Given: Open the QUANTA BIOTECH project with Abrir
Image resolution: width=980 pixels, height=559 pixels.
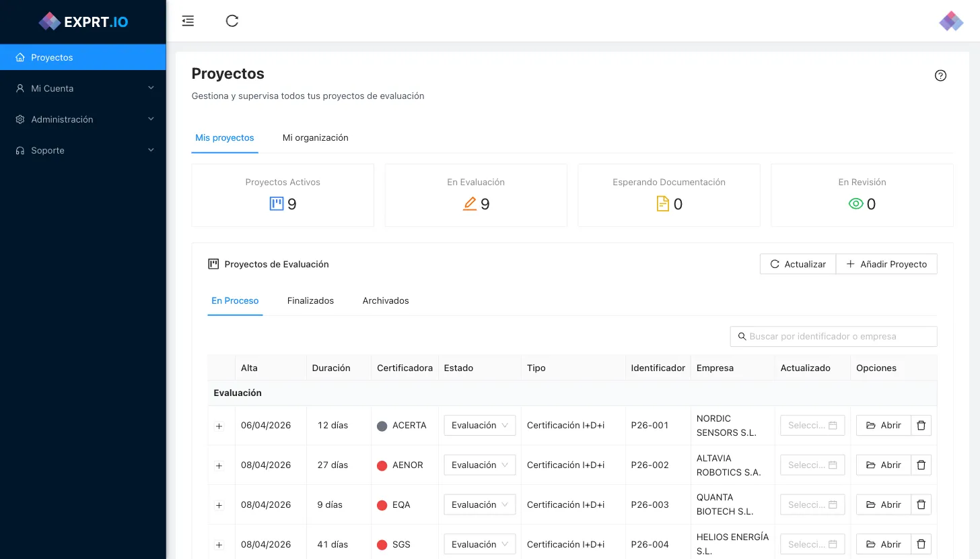Looking at the screenshot, I should 883,505.
